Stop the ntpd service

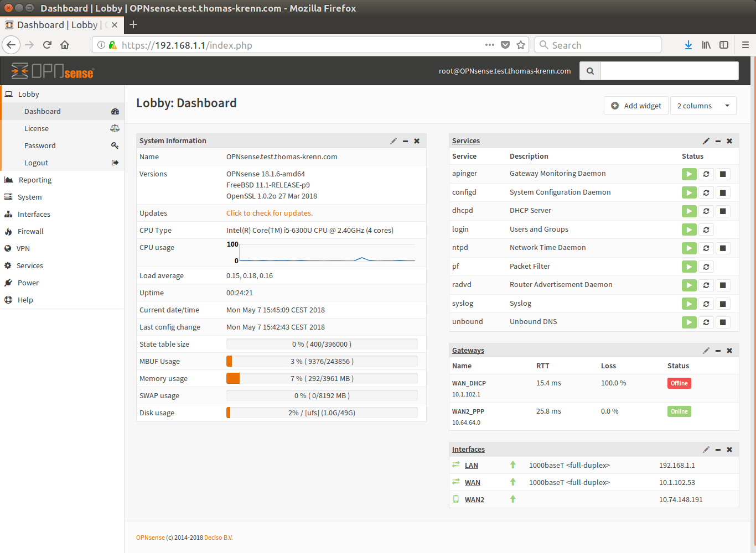[722, 248]
